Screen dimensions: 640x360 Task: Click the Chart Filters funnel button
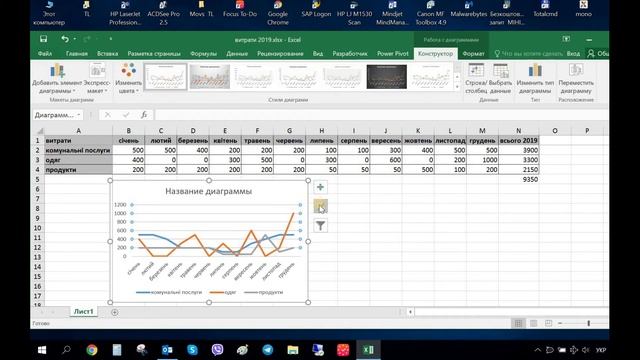click(x=320, y=225)
